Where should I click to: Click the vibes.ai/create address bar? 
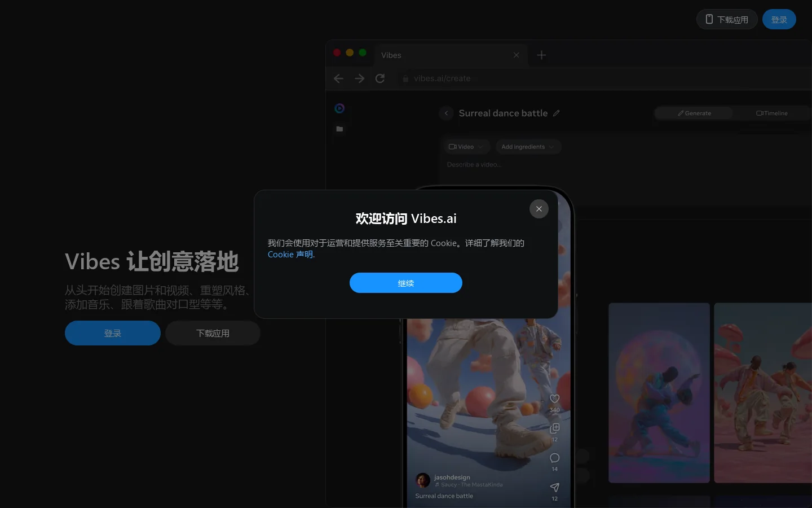[x=442, y=78]
